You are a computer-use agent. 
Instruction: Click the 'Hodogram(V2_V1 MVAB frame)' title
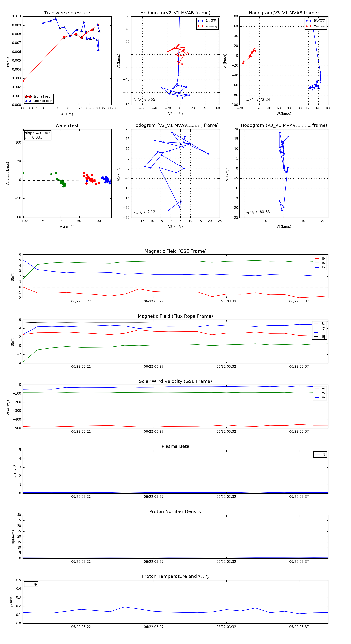click(175, 13)
